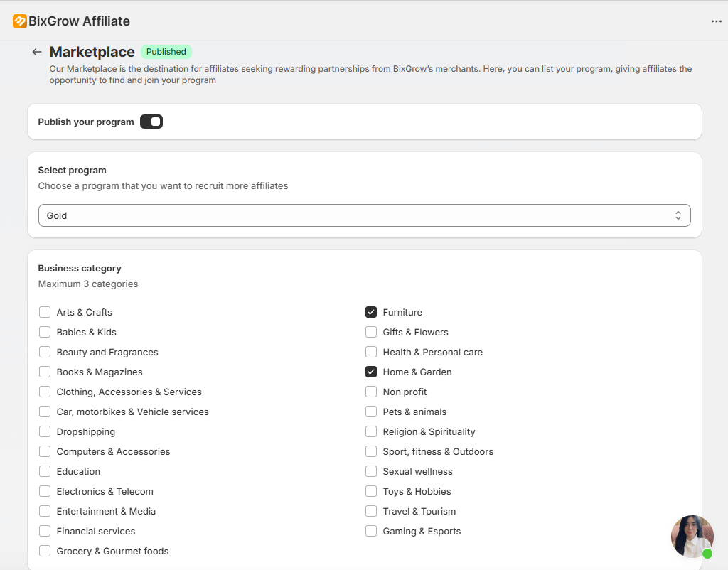Viewport: 728px width, 570px height.
Task: Open the three-dot more options menu
Action: (716, 21)
